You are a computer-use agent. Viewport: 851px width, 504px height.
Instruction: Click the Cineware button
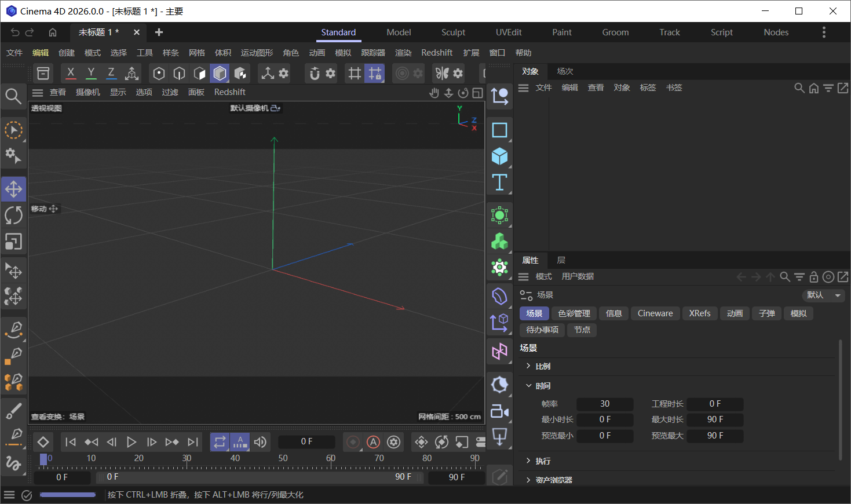pos(655,313)
